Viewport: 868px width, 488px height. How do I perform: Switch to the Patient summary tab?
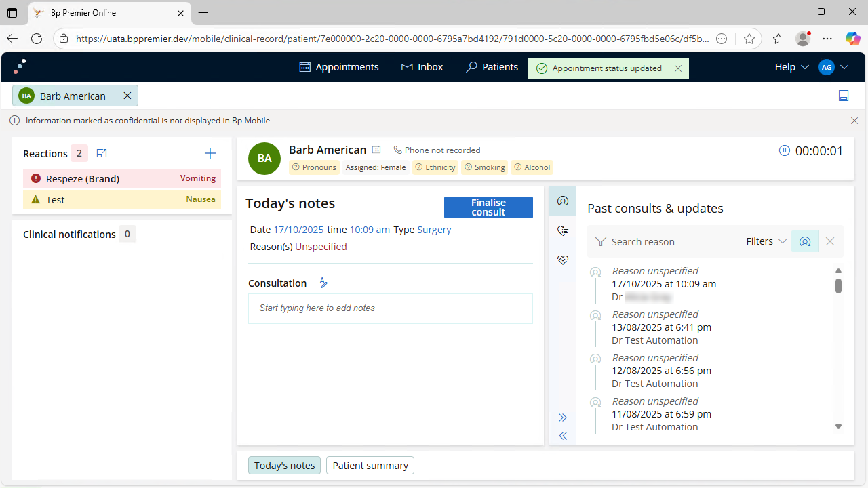click(370, 466)
